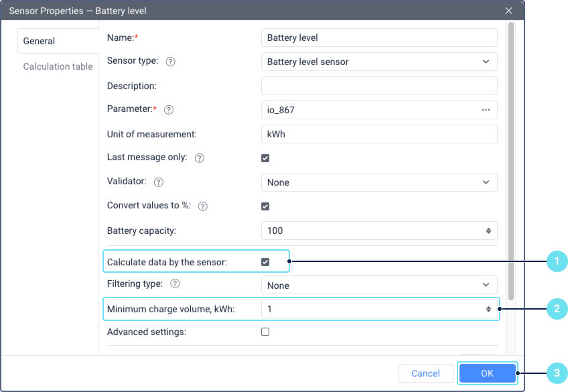Viewport: 568px width, 392px height.
Task: Toggle the Last message only checkbox
Action: click(x=265, y=158)
